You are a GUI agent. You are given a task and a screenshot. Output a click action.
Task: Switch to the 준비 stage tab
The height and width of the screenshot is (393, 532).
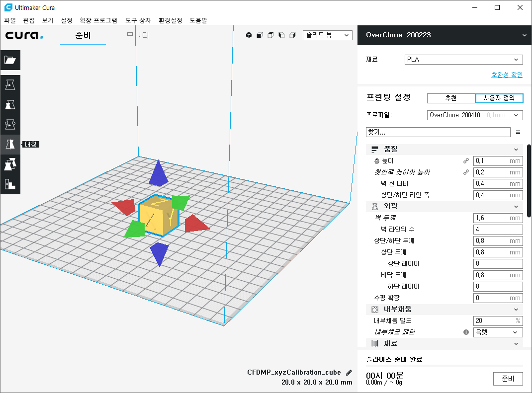pos(83,35)
